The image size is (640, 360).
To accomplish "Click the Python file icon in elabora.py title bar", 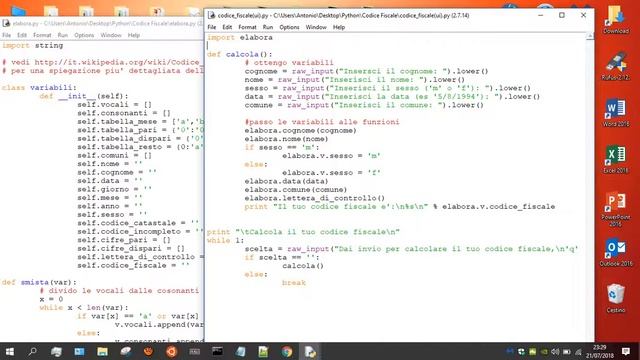I will pyautogui.click(x=6, y=24).
